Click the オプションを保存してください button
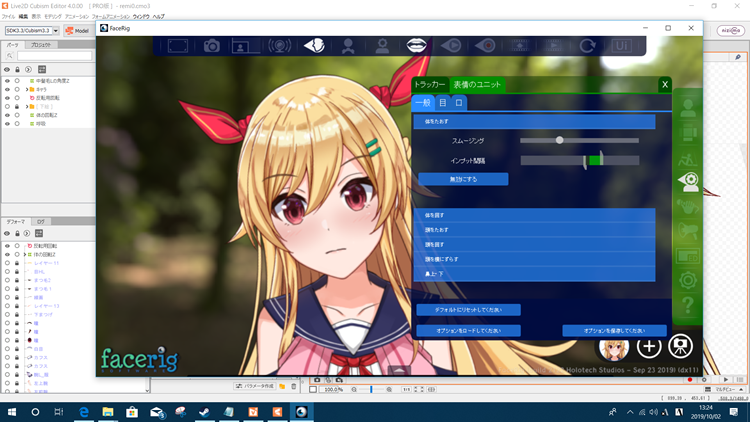 coord(614,331)
